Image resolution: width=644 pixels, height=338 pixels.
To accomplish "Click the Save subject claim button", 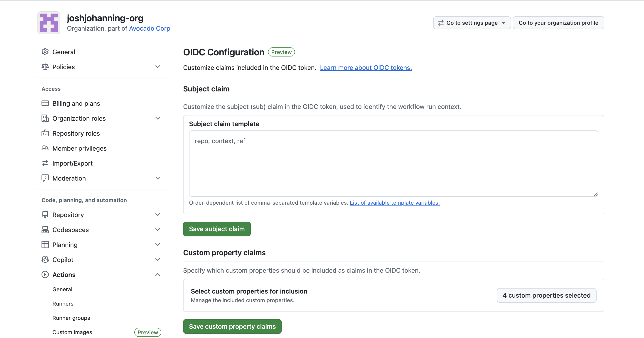I will click(x=216, y=229).
